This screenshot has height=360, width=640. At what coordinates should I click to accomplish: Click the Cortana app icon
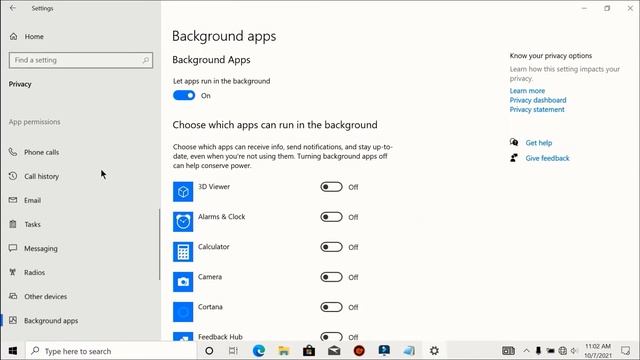point(183,312)
